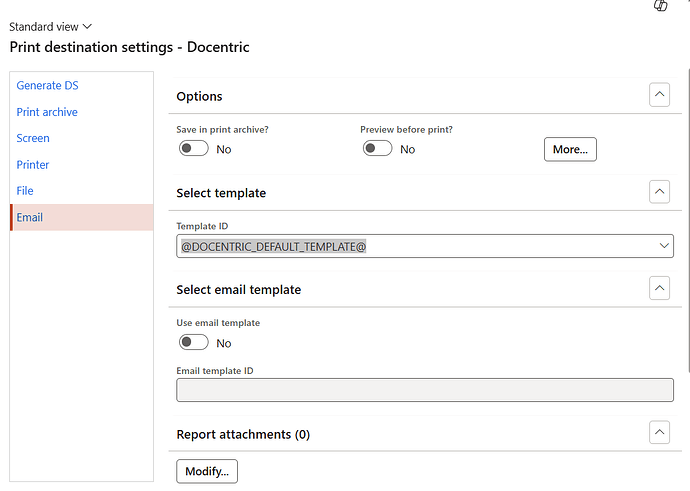690x491 pixels.
Task: Open the Standard view dropdown
Action: point(51,27)
